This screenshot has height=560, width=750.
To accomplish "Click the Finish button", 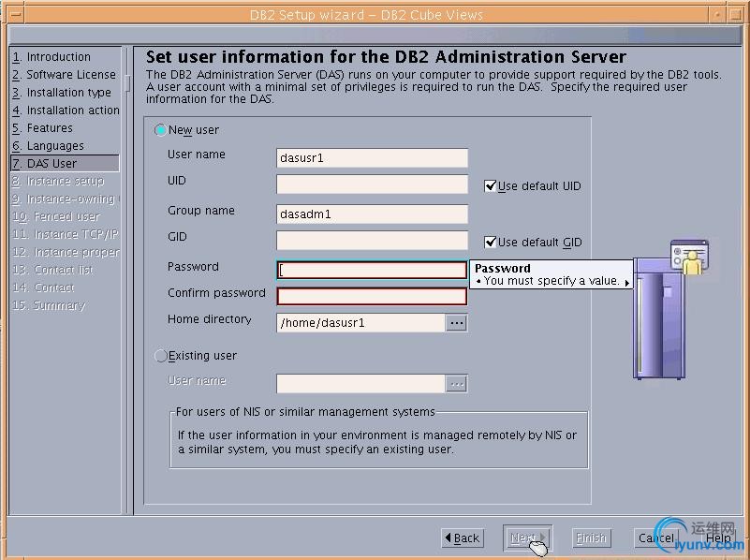I will coord(591,538).
